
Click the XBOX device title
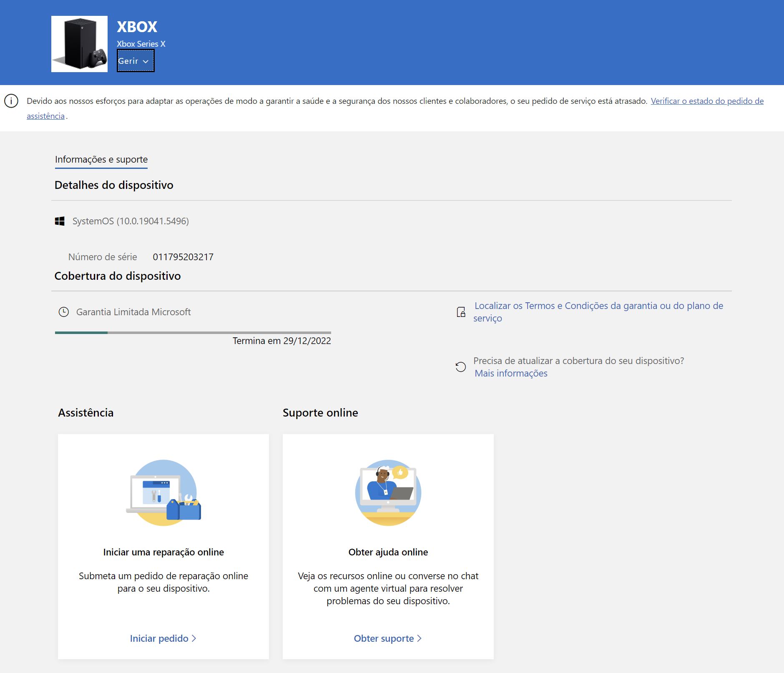[x=137, y=27]
